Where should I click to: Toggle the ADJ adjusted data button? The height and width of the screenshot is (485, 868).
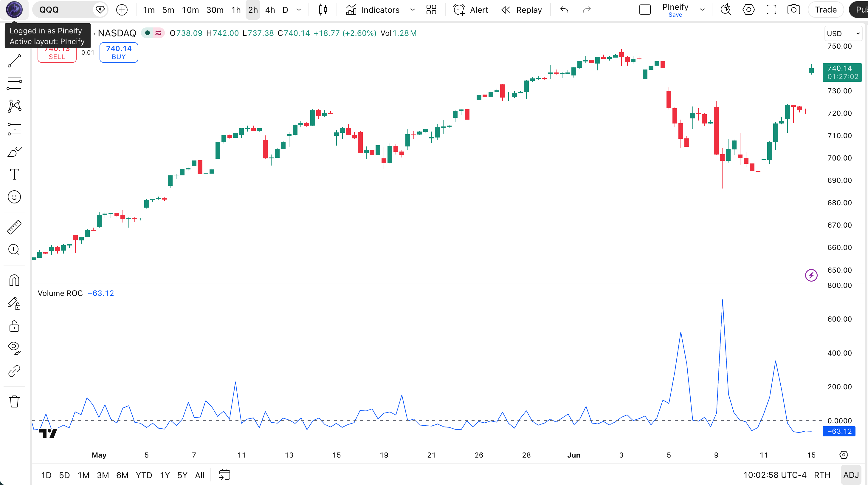click(x=851, y=475)
